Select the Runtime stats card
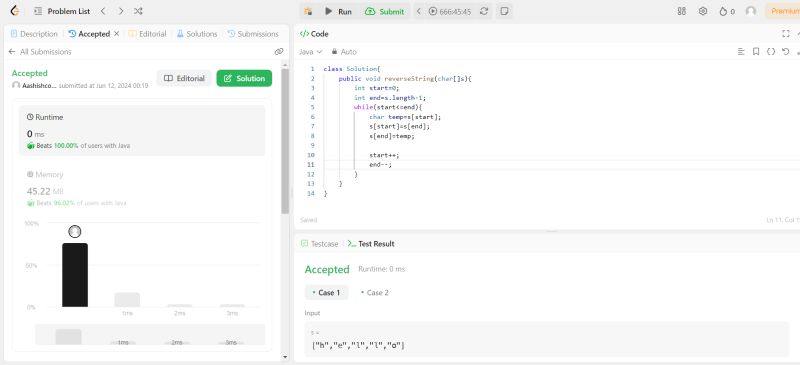This screenshot has width=800, height=365. (142, 131)
